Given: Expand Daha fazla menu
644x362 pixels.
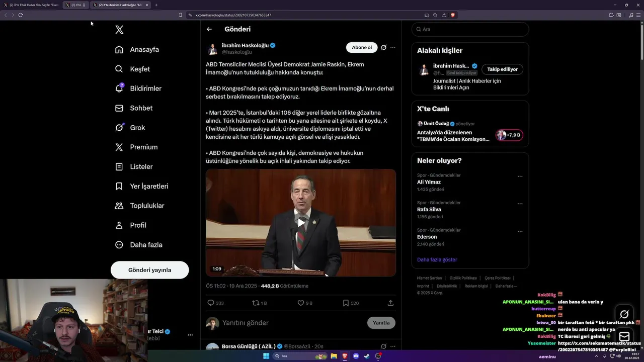Looking at the screenshot, I should click(138, 245).
